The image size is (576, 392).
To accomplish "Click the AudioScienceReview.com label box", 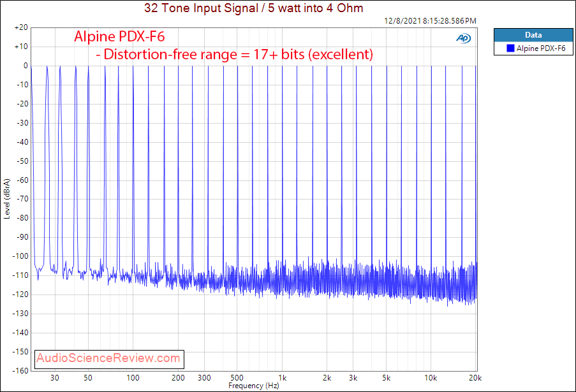I will 109,359.
